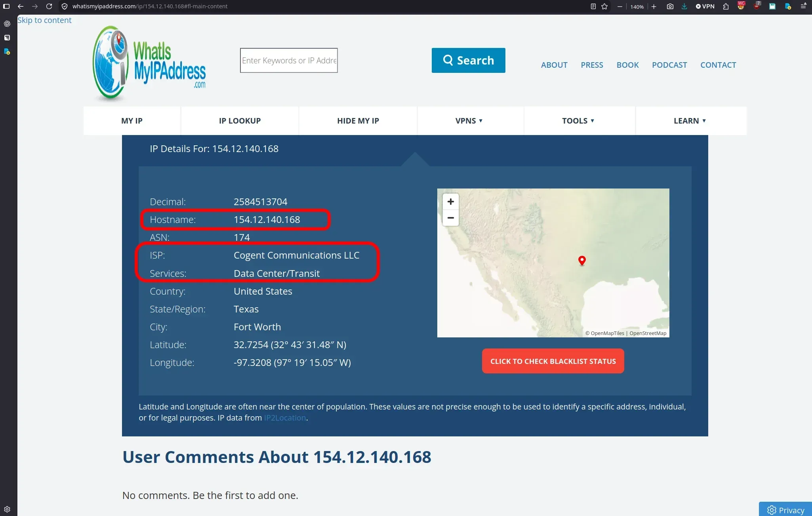Toggle the browser sidebar panel button

[x=6, y=6]
